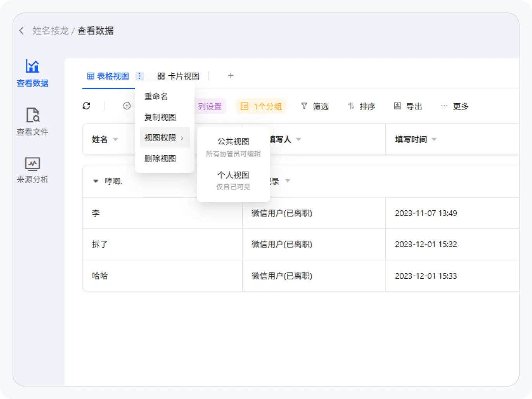Click the cell containing 拆了

point(162,244)
